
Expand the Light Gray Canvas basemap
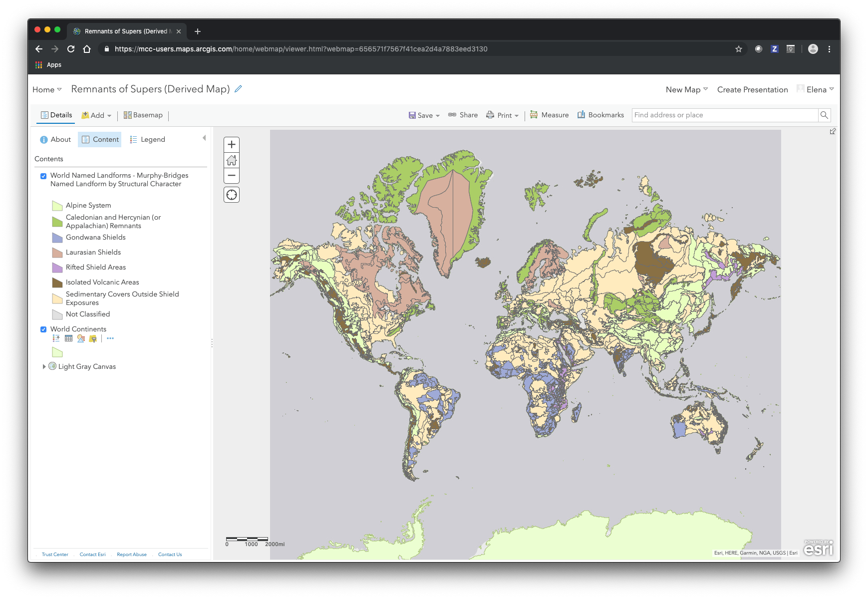pyautogui.click(x=44, y=366)
